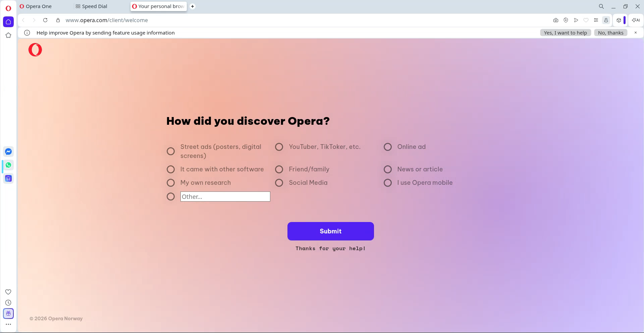Click the '© 2026 Opera Norway' footer text
This screenshot has height=333, width=644.
pos(56,319)
